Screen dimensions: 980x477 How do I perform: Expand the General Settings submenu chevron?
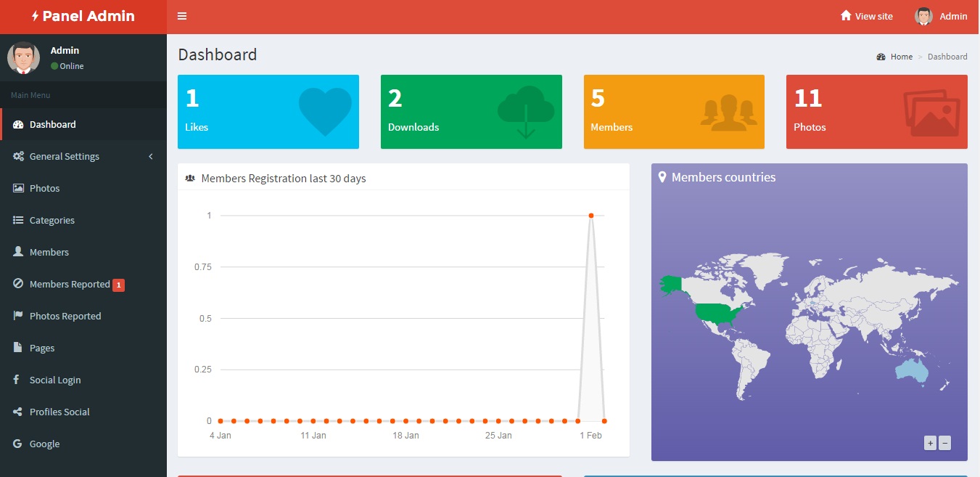tap(151, 156)
